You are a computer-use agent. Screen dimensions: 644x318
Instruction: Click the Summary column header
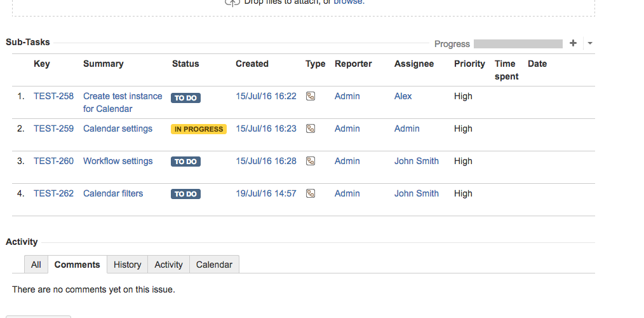click(x=103, y=64)
